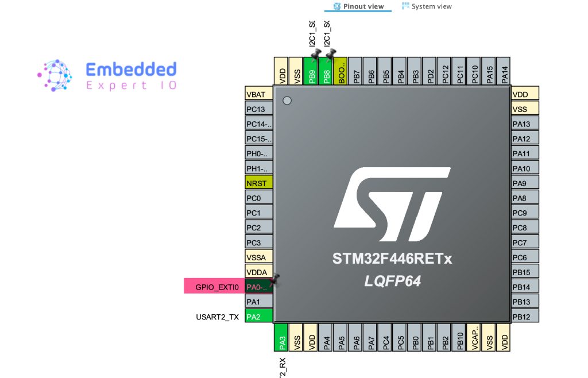Click the ST logo on the chip
588x378 pixels.
(x=392, y=206)
